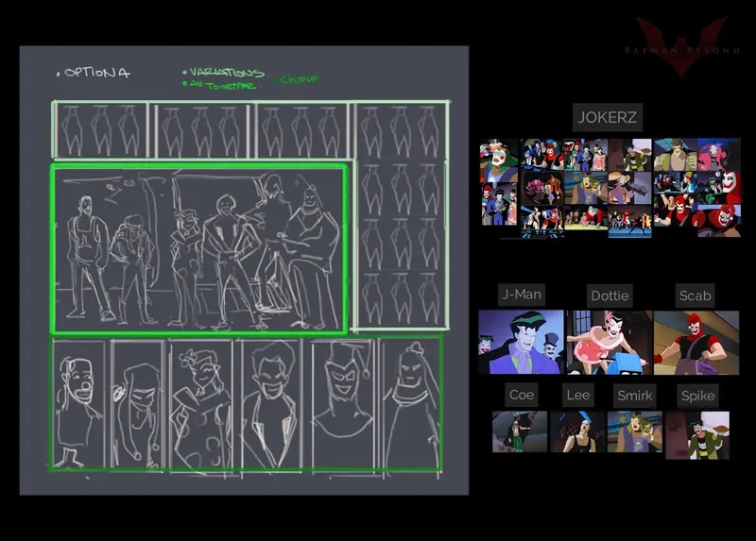The width and height of the screenshot is (756, 541).
Task: Open the Dottie reference image in pink dress
Action: coord(610,343)
